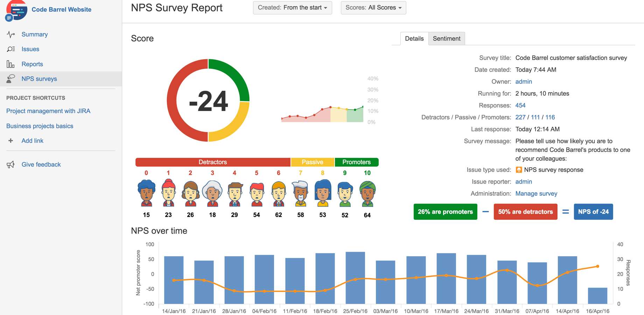Select the score 6 avatar face
This screenshot has height=315, width=644.
279,194
